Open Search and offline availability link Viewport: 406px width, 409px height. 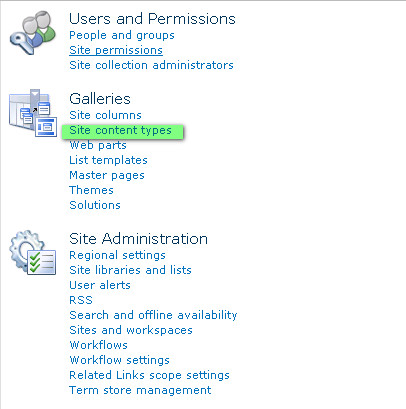point(153,315)
